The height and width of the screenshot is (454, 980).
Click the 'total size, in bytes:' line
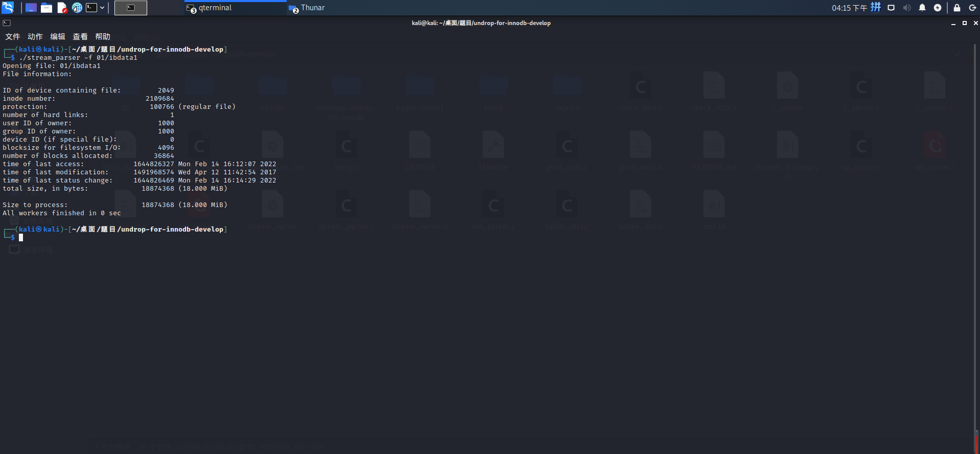115,189
